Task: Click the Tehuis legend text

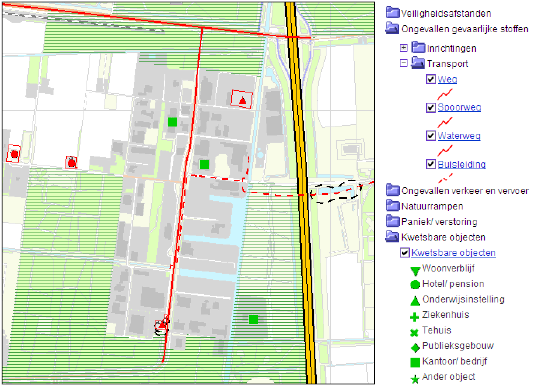Action: [437, 330]
